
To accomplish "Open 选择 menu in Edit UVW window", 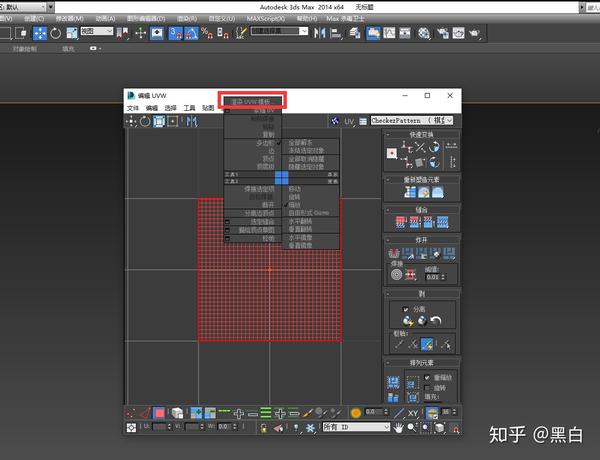I will tap(170, 108).
